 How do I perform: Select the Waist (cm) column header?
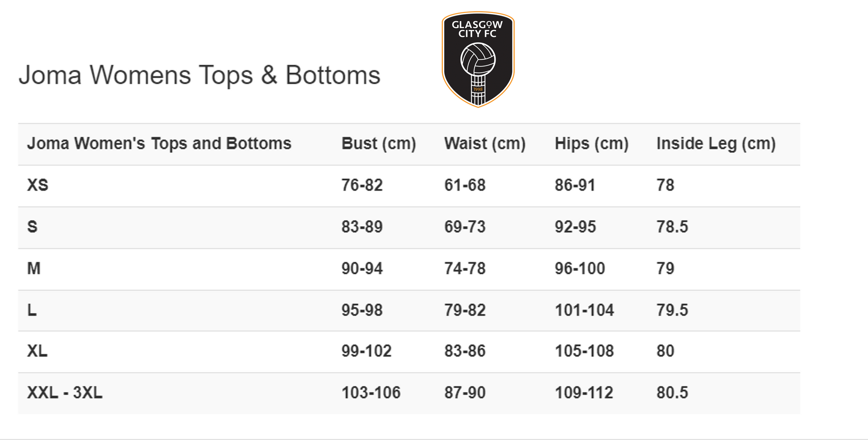485,144
